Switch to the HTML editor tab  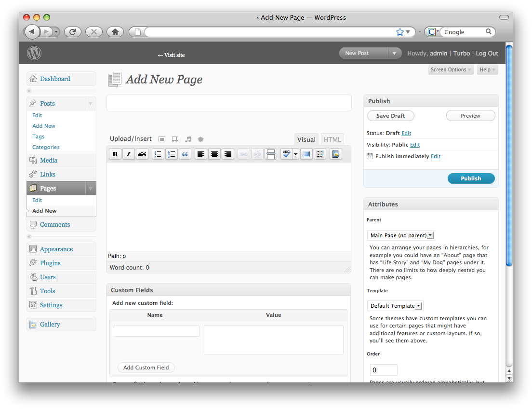pos(332,139)
